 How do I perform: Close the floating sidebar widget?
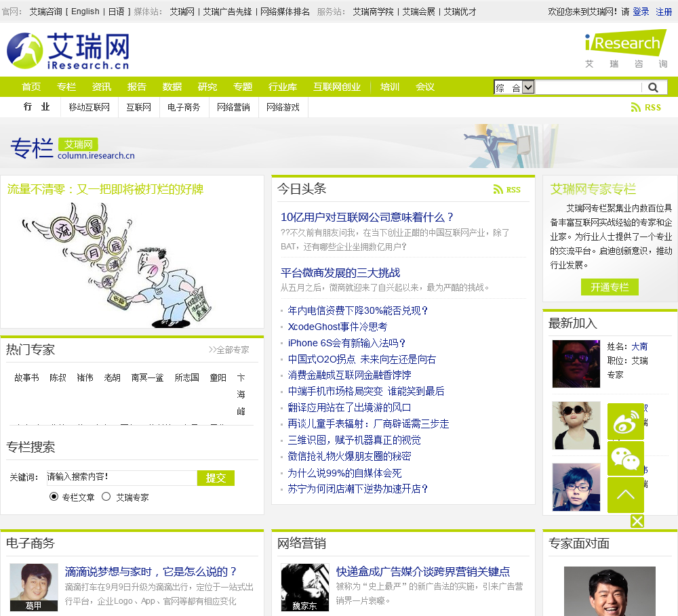pyautogui.click(x=637, y=521)
